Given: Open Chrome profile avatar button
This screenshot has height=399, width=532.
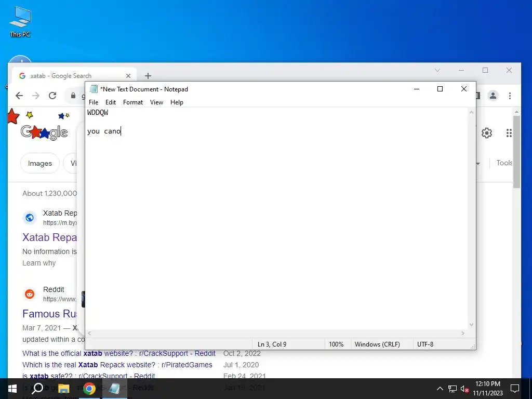Looking at the screenshot, I should coord(493,96).
